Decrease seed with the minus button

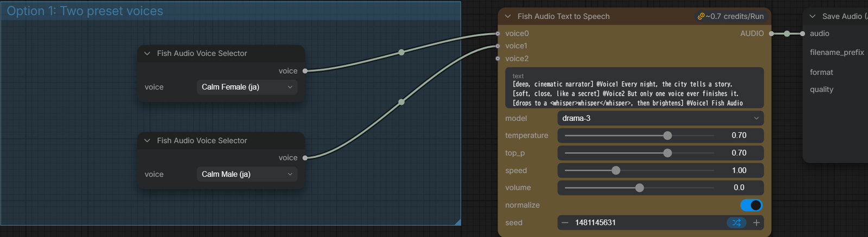565,222
